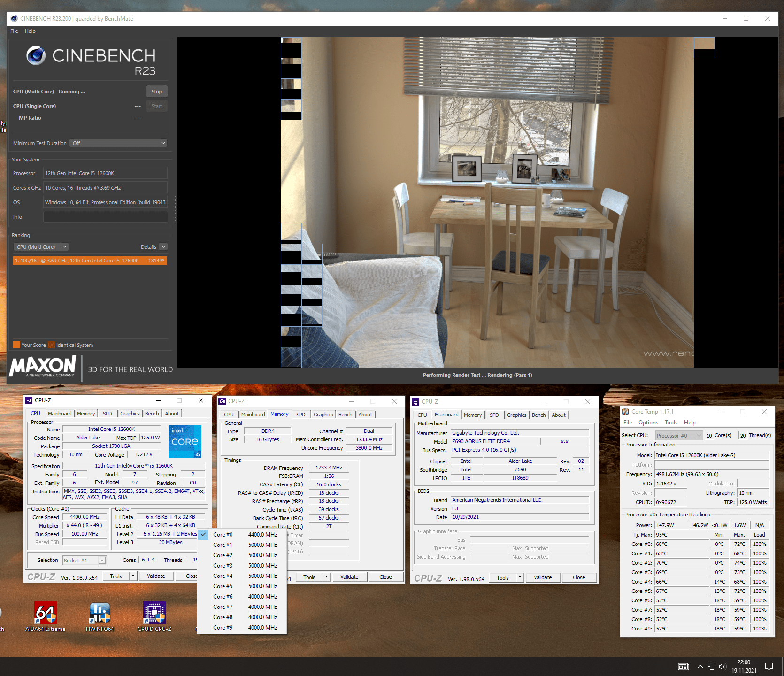Click the title icon of the CPU-Z Mainboard window
The image size is (784, 676).
[x=415, y=402]
